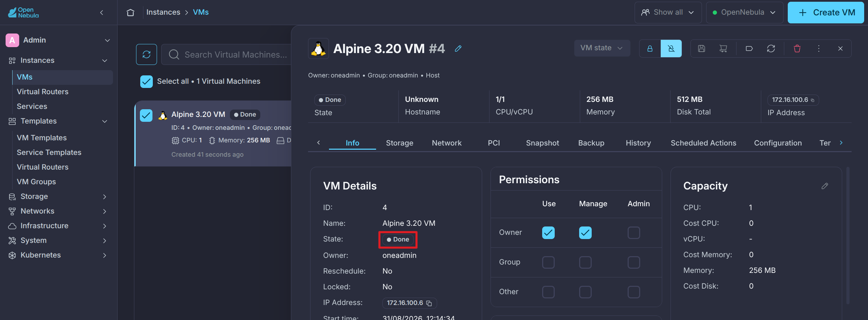Copy the IP address in the summary header

(x=813, y=100)
